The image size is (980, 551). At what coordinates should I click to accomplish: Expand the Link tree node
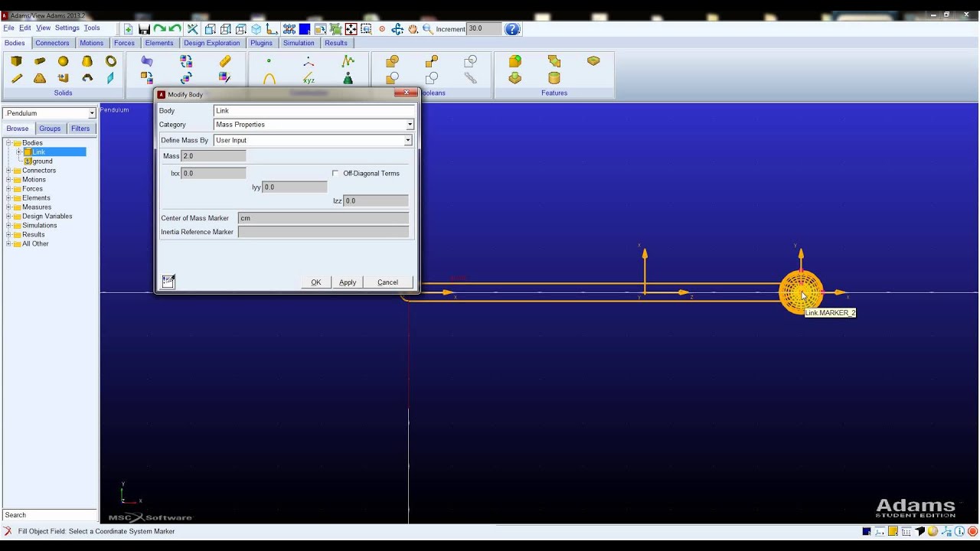tap(18, 152)
